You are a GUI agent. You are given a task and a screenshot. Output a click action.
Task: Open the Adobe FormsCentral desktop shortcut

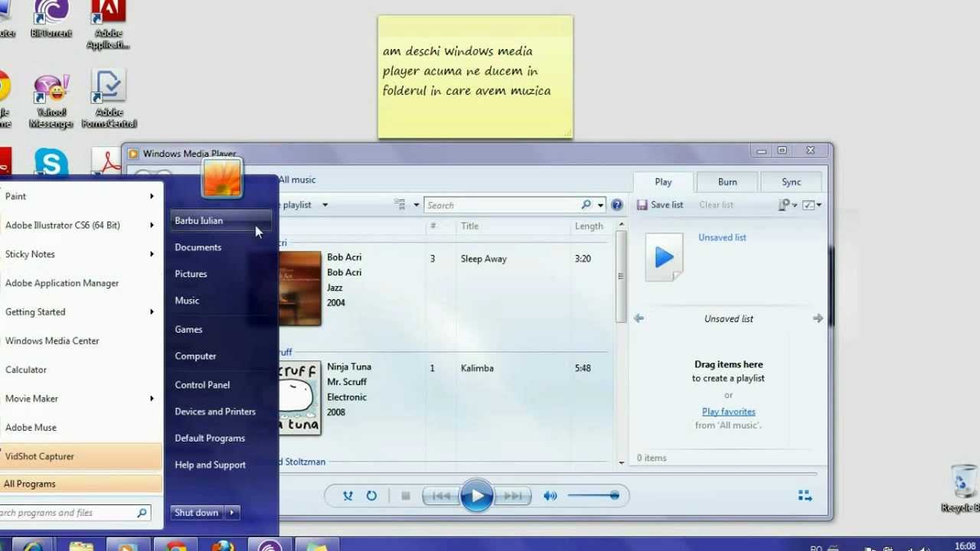coord(109,99)
